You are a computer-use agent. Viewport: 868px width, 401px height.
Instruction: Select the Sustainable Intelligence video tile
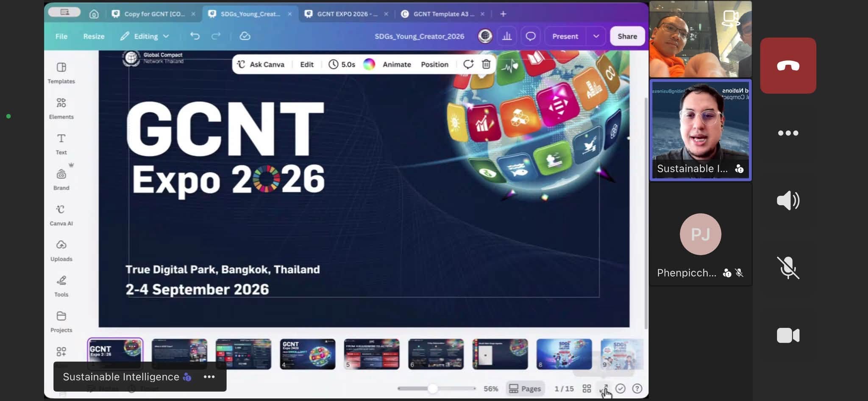pos(701,130)
